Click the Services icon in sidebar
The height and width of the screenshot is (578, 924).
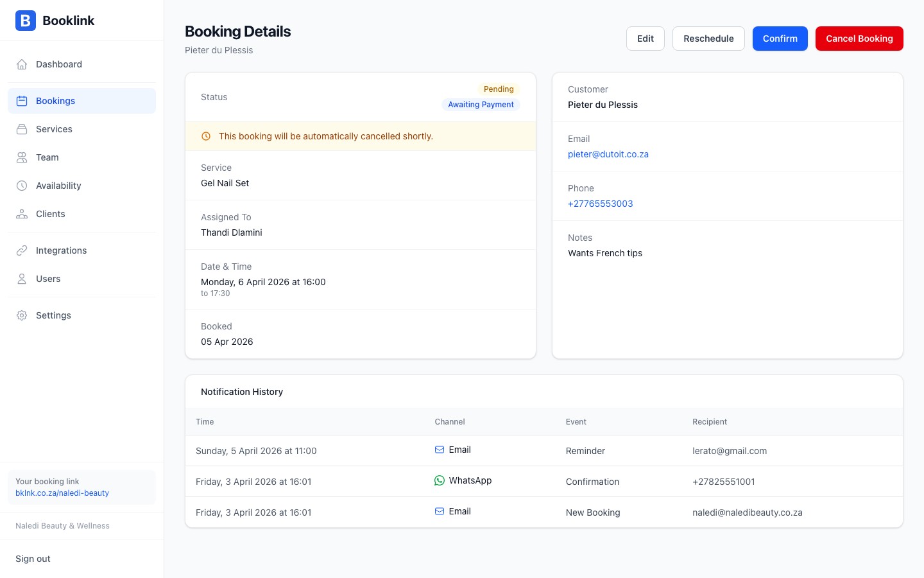point(22,129)
